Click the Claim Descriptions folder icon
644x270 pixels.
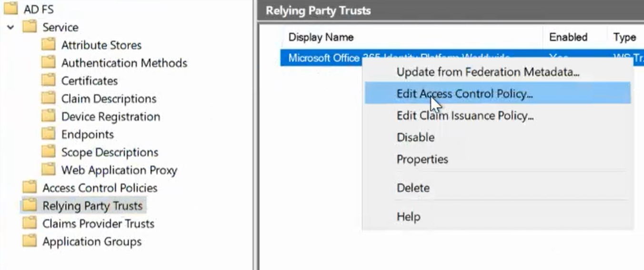48,99
